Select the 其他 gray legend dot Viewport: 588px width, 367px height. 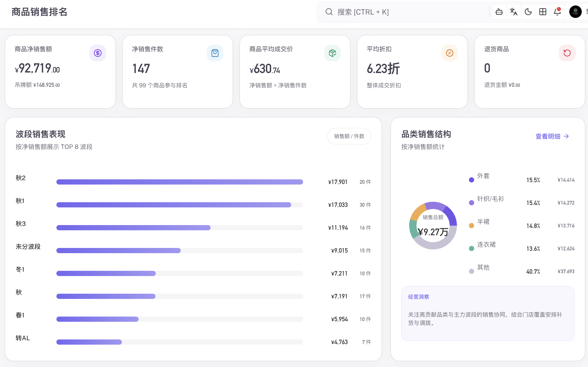point(472,271)
